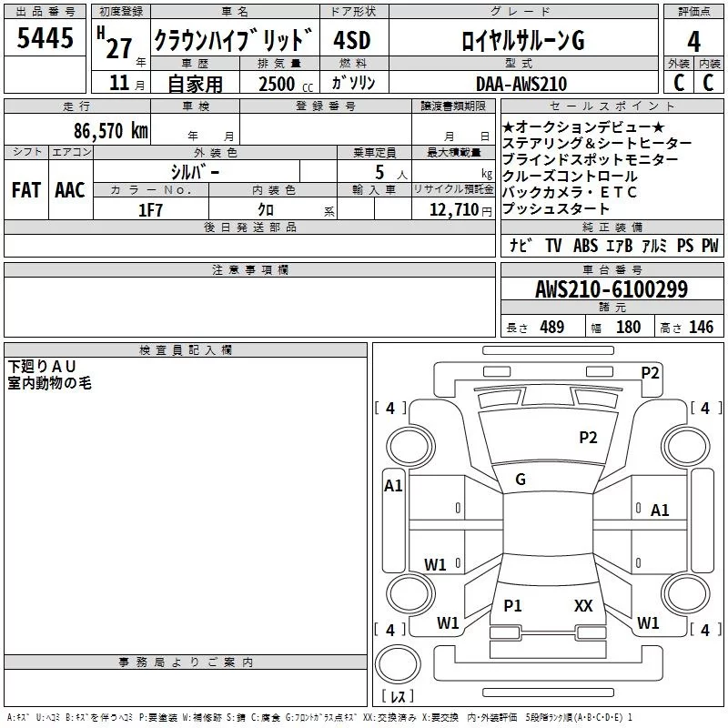Select the XX mark on the trunk
Screen dimensions: 728x728
coord(583,605)
